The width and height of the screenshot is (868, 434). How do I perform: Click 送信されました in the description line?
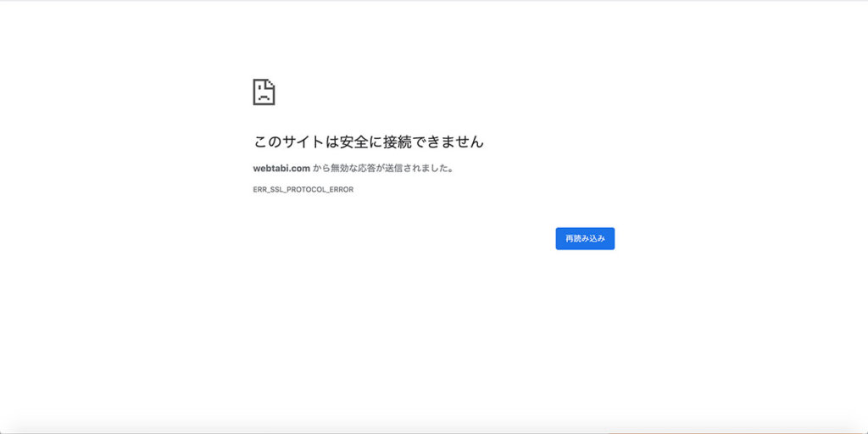click(415, 168)
